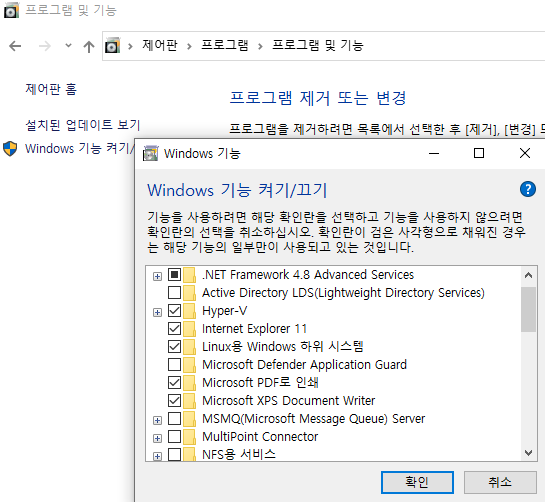The width and height of the screenshot is (545, 502).
Task: Click the 확인 button
Action: [x=417, y=482]
